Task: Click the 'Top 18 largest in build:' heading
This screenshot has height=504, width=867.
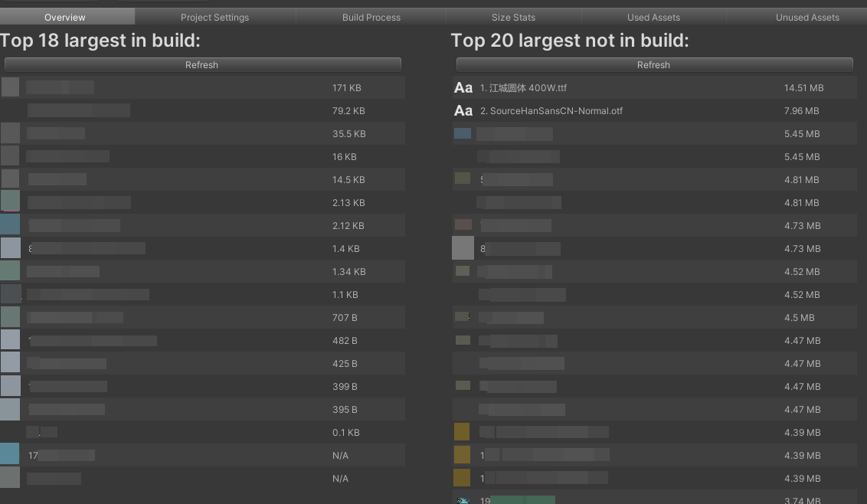Action: tap(100, 41)
